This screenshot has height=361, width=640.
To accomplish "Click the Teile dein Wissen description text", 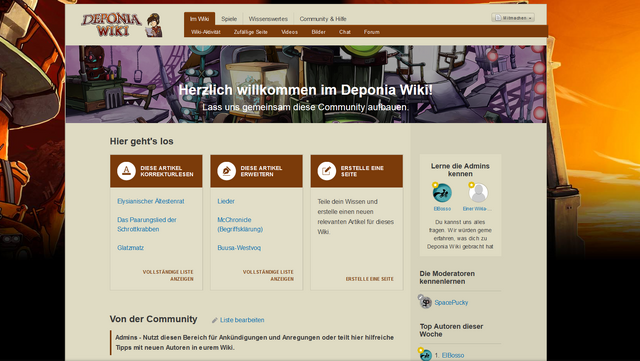I will coord(356,216).
